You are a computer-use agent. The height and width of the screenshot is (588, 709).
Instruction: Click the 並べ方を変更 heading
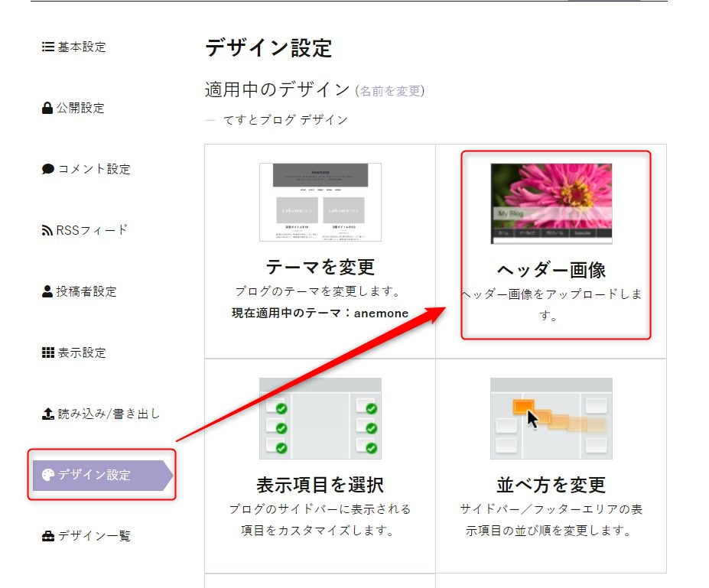click(551, 485)
